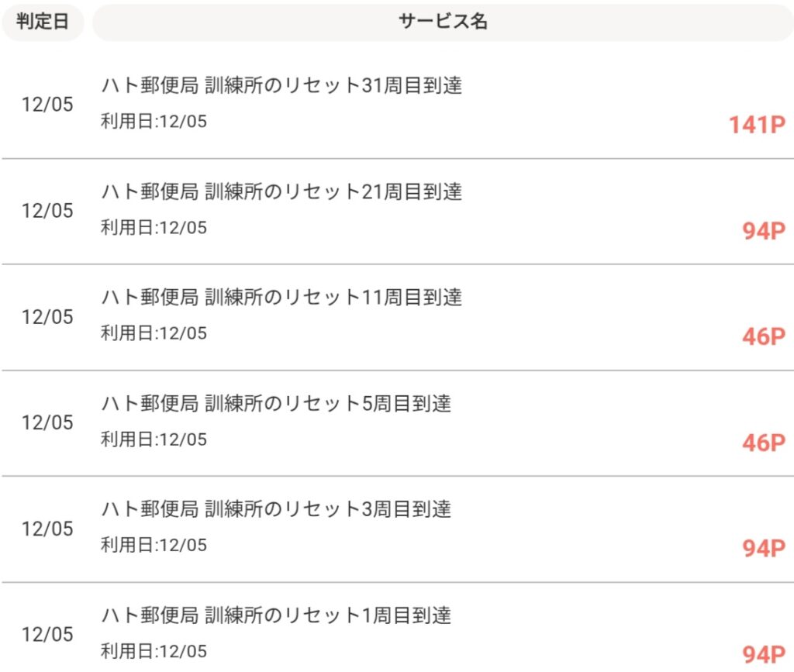Select the リセット5周目到達 service entry

point(276,403)
